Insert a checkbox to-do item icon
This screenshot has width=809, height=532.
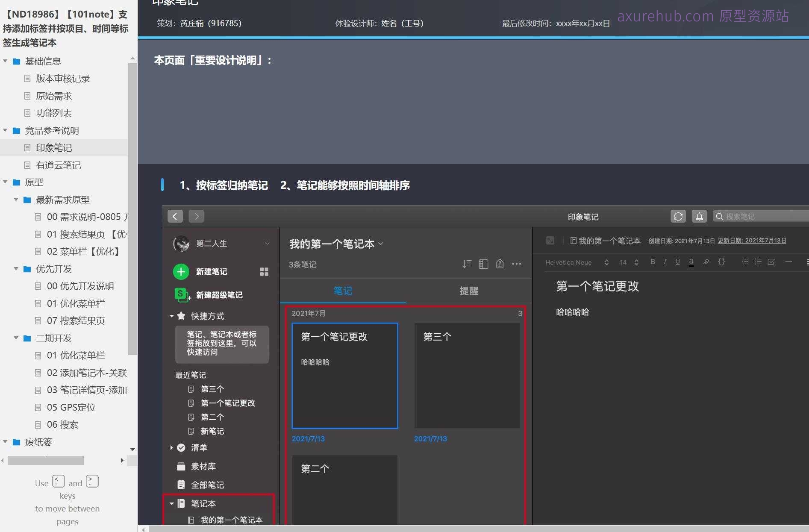[771, 262]
